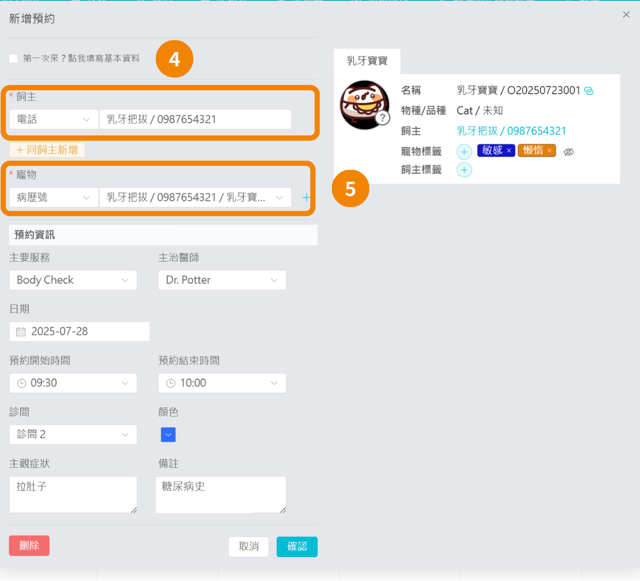Close the 新增預約 dialog
This screenshot has height=581, width=640.
[x=626, y=15]
